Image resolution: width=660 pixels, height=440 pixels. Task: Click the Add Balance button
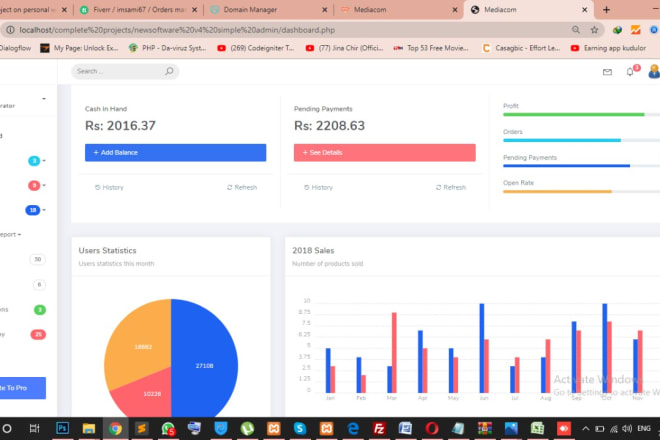point(176,152)
